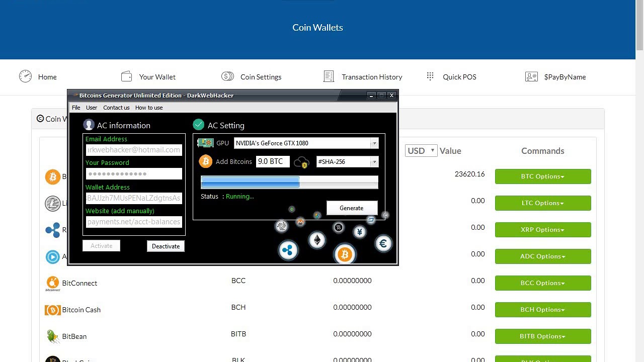Click the Ethereum orb icon
644x362 pixels.
click(x=317, y=240)
